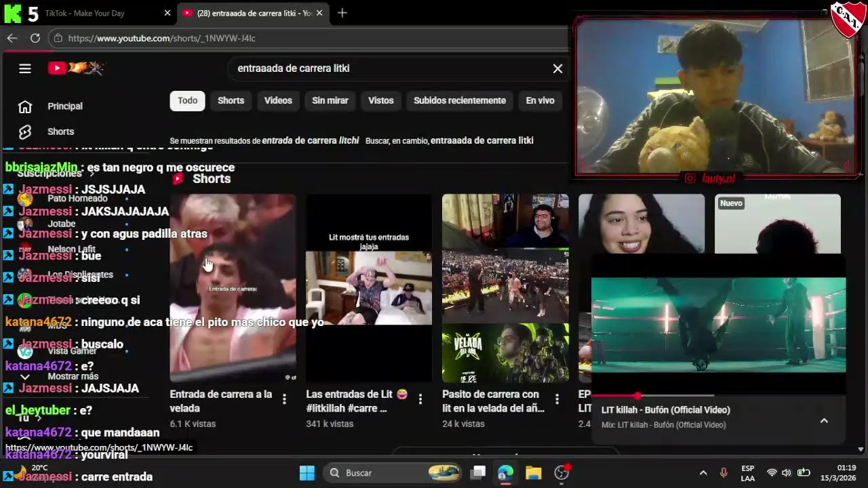The width and height of the screenshot is (868, 488).
Task: Click the YouTube address bar URL
Action: 161,38
